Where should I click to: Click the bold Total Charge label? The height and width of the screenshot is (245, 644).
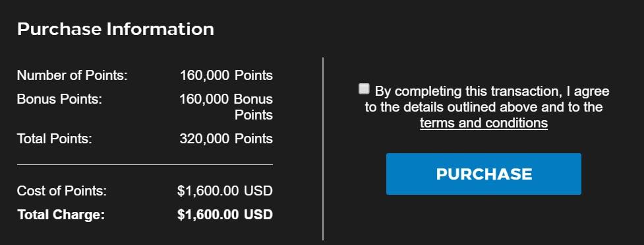coord(61,215)
